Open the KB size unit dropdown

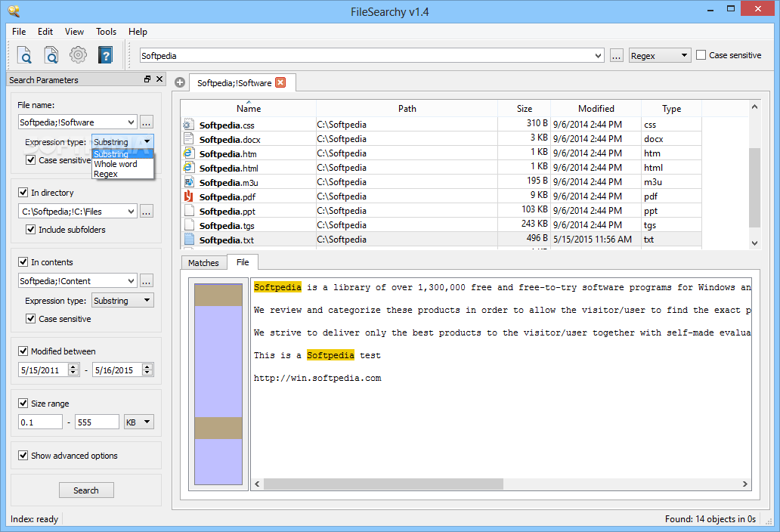click(x=139, y=422)
